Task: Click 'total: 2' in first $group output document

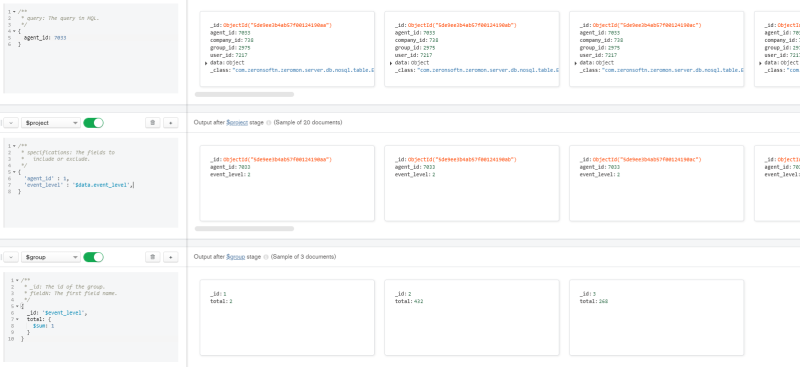Action: click(x=221, y=302)
